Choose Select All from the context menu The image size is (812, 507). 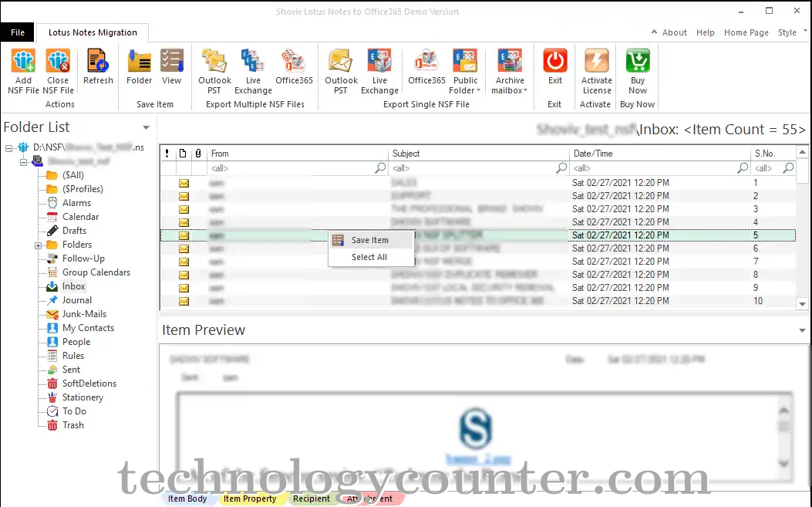click(x=370, y=257)
